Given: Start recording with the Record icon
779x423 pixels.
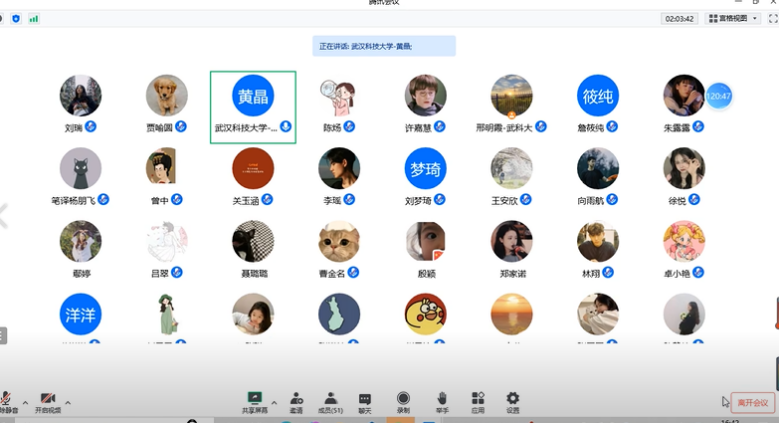Looking at the screenshot, I should pyautogui.click(x=403, y=399).
